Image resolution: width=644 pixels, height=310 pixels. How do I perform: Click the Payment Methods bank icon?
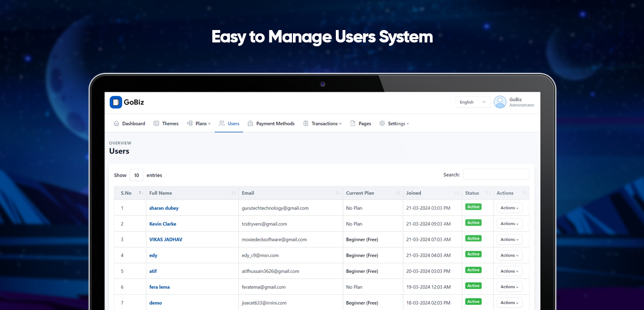pyautogui.click(x=250, y=124)
